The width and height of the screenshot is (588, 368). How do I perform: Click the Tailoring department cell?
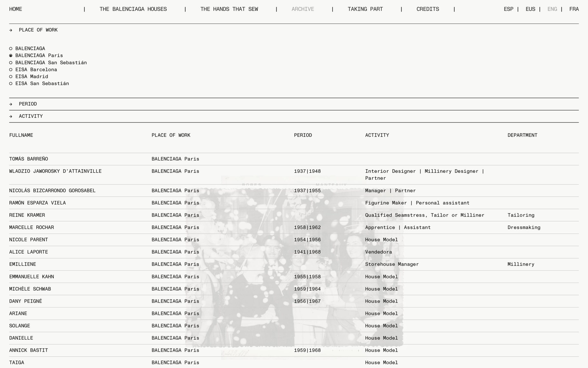pyautogui.click(x=521, y=216)
